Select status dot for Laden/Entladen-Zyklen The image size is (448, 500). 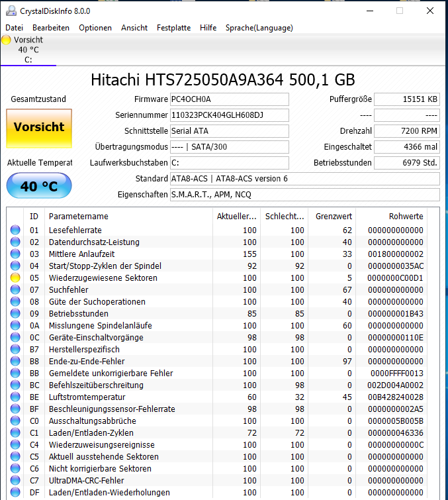[15, 432]
